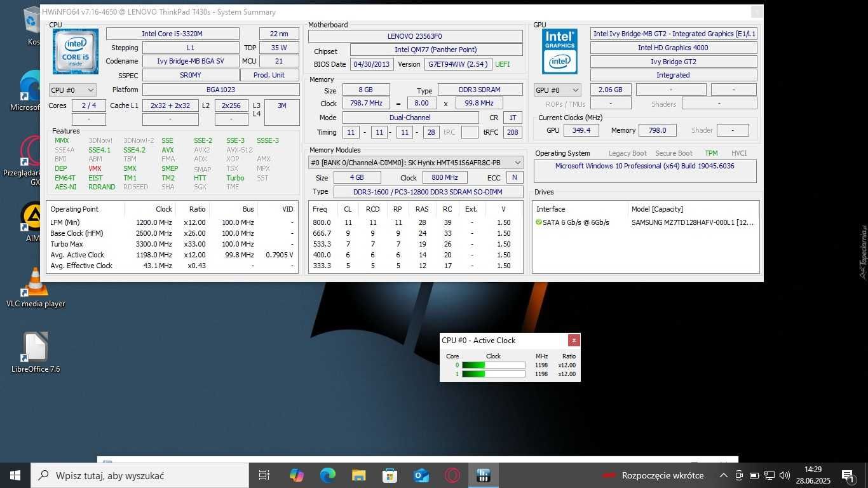Viewport: 868px width, 488px height.
Task: Click the Intel Core i5 logo
Action: (75, 52)
